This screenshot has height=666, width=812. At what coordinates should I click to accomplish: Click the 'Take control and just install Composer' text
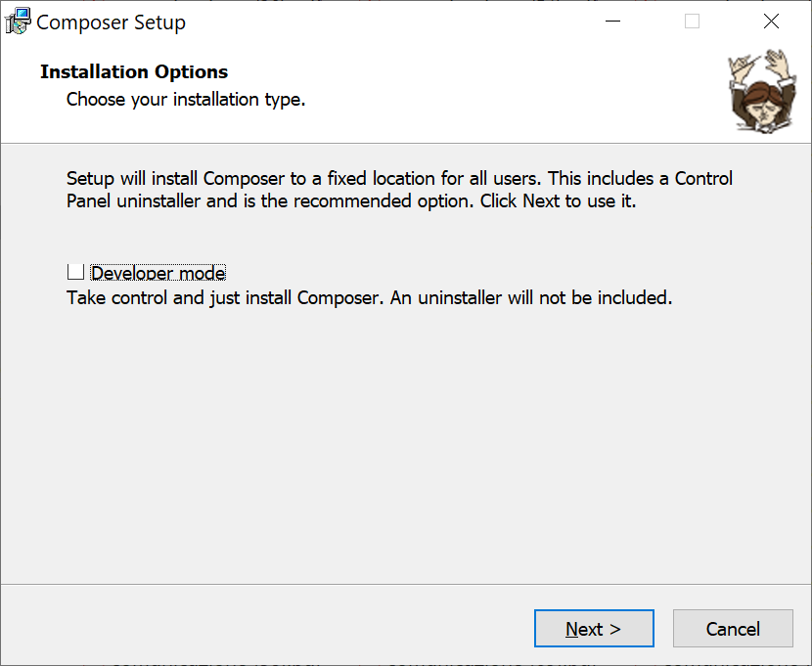(225, 297)
